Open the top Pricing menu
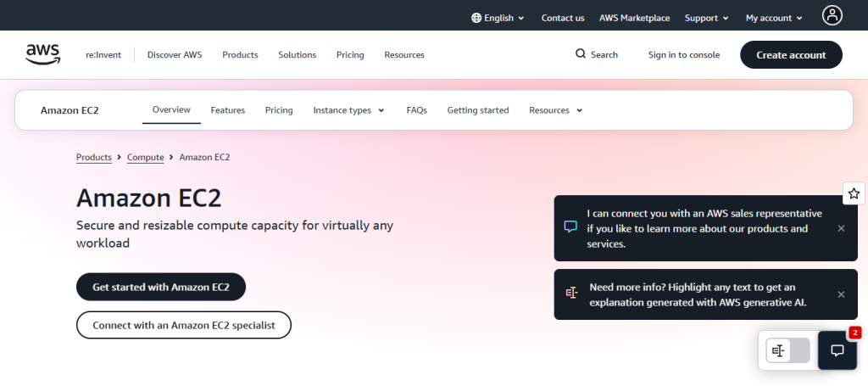This screenshot has width=868, height=386. pyautogui.click(x=350, y=55)
